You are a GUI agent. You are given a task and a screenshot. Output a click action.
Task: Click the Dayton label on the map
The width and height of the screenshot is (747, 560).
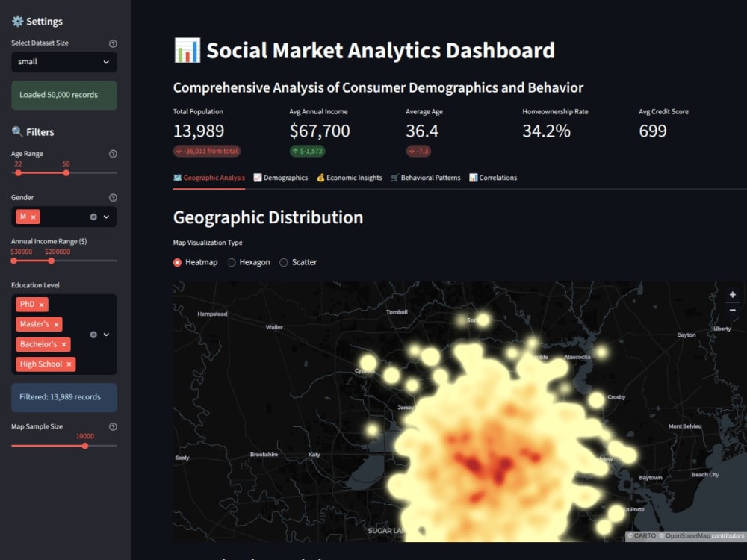686,335
